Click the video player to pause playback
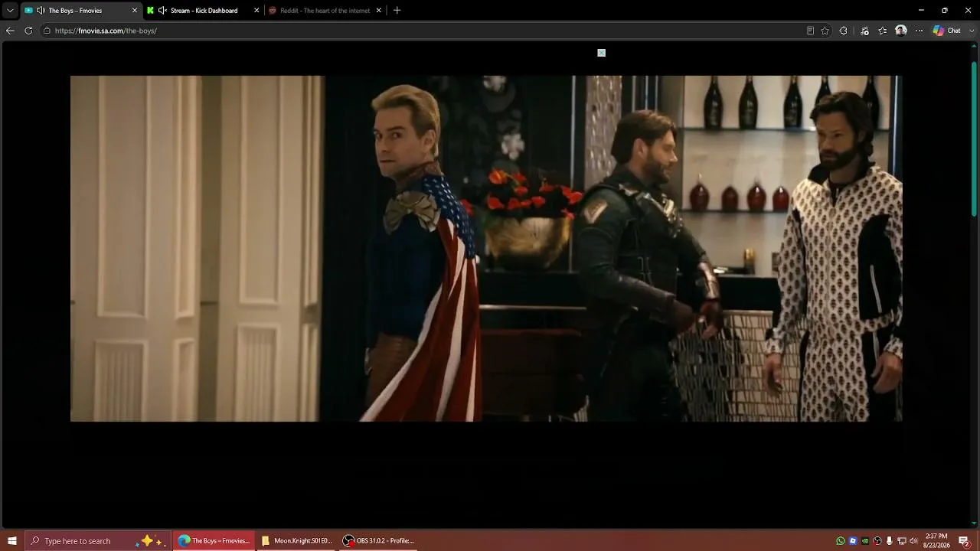Viewport: 980px width, 551px height. pyautogui.click(x=486, y=248)
